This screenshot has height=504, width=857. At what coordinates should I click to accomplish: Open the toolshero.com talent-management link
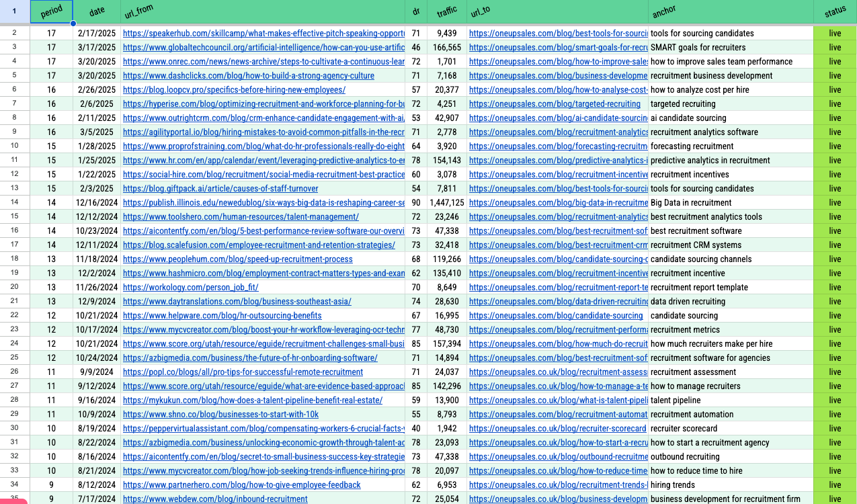[241, 216]
